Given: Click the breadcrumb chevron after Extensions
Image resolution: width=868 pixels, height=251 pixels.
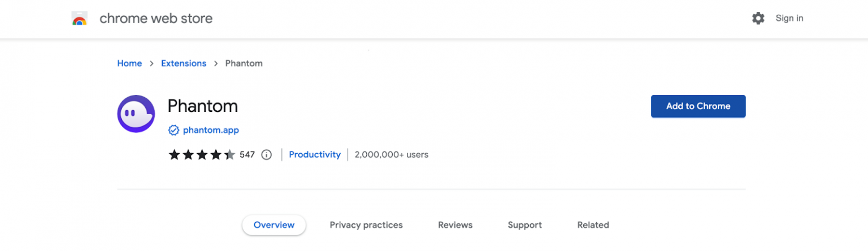Looking at the screenshot, I should click(216, 64).
